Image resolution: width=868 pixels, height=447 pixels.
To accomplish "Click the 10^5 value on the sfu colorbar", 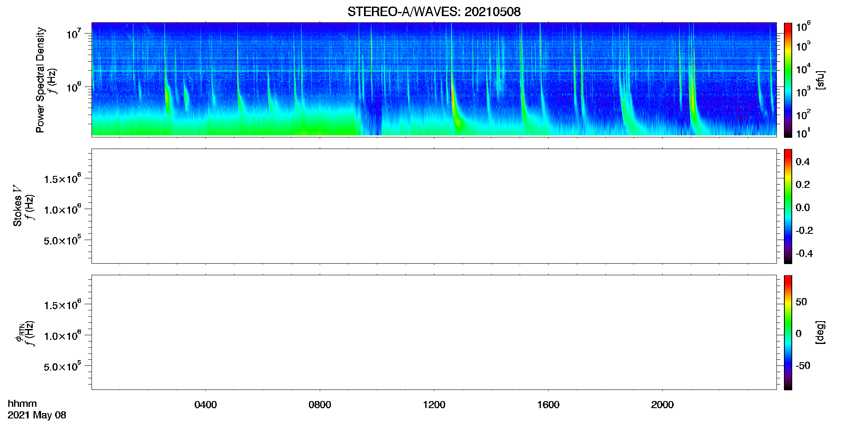I will click(803, 46).
